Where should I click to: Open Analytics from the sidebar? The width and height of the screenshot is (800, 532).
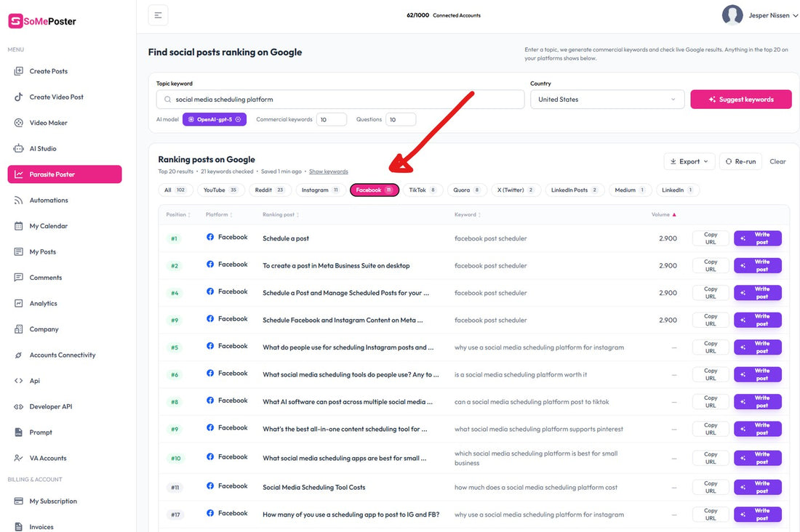point(43,304)
